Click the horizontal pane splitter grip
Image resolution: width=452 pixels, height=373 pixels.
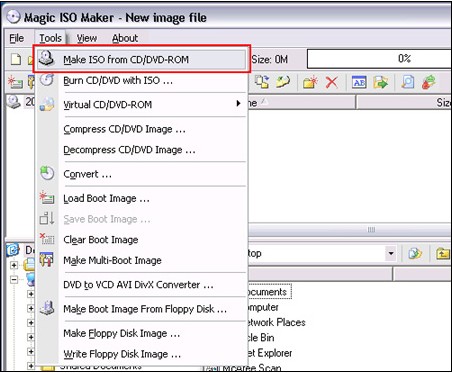[371, 230]
